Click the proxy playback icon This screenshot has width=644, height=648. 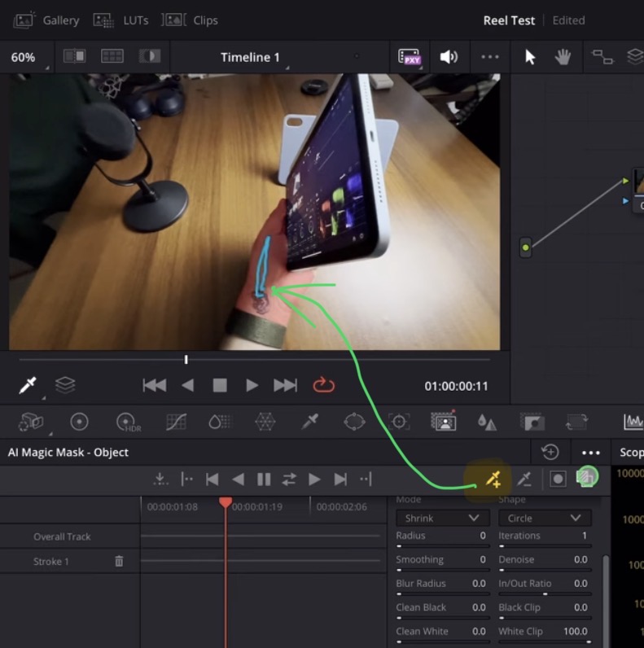tap(409, 57)
